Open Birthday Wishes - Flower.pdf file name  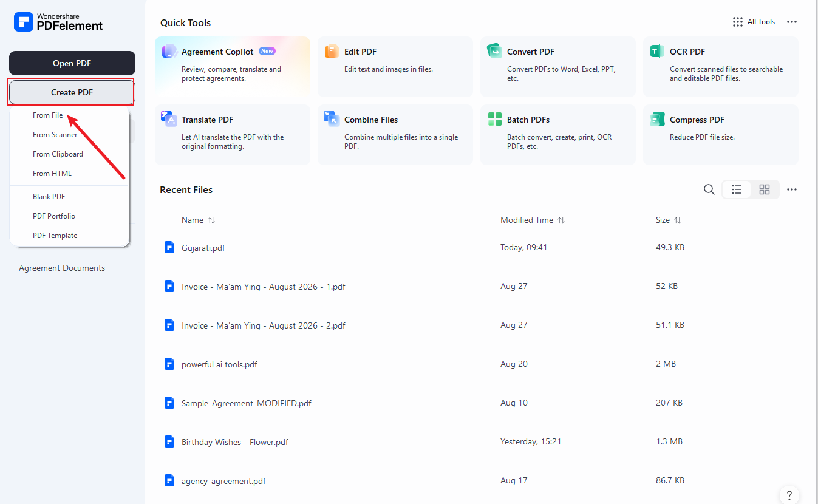tap(235, 442)
